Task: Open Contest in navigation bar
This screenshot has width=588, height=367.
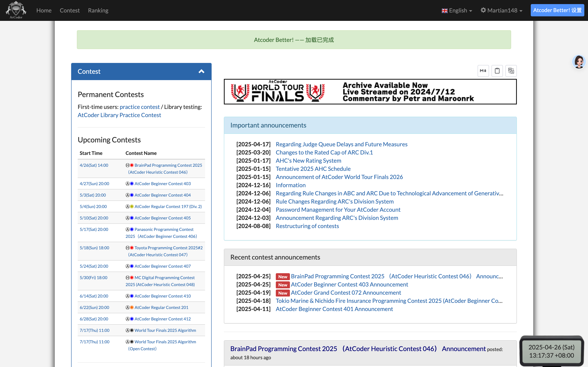Action: (x=70, y=10)
